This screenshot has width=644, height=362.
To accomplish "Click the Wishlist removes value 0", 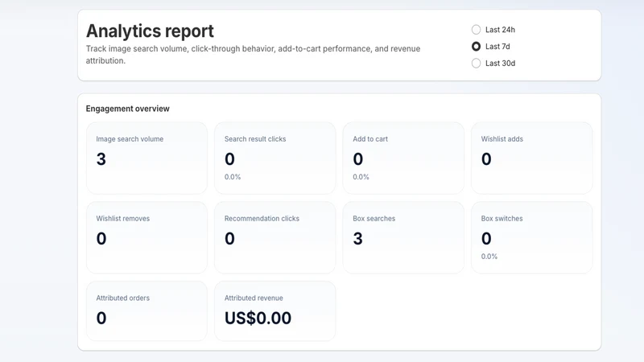I will point(101,239).
